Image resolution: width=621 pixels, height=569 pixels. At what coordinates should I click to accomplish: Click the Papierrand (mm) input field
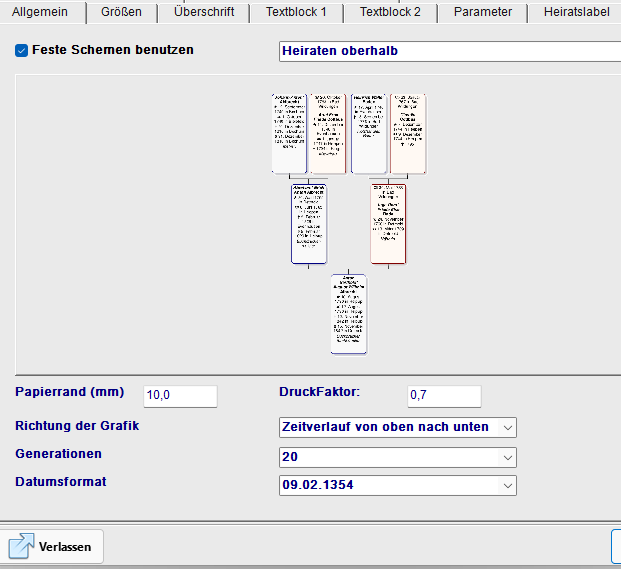(180, 396)
